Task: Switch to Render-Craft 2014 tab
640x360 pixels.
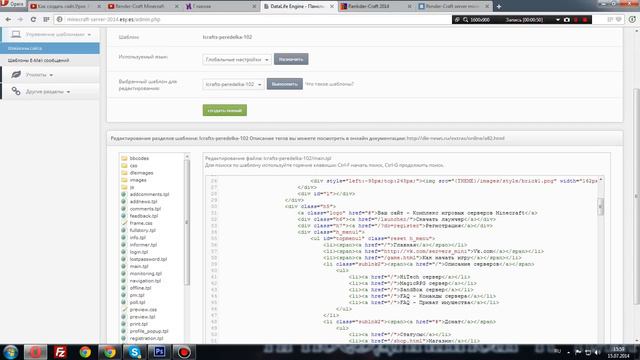Action: [376, 7]
